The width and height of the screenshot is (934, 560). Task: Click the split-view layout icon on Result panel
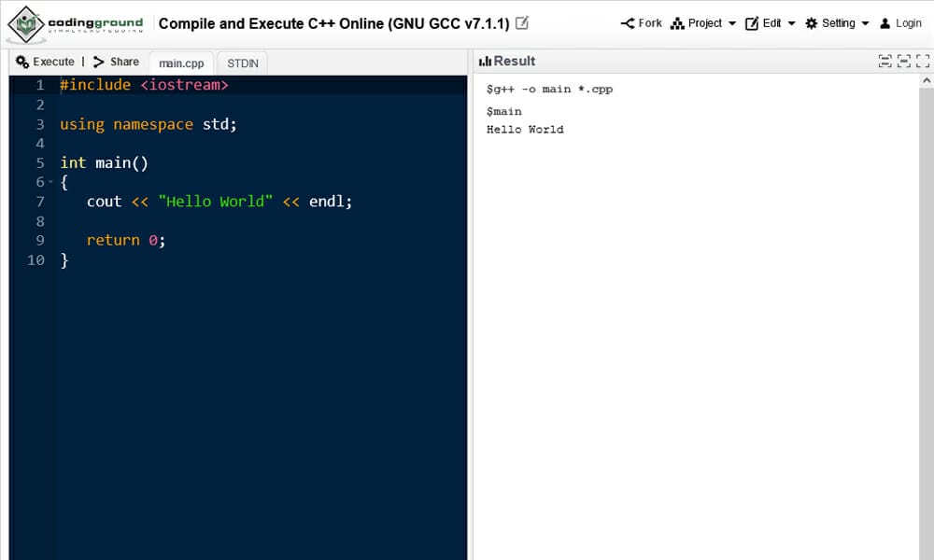(884, 61)
